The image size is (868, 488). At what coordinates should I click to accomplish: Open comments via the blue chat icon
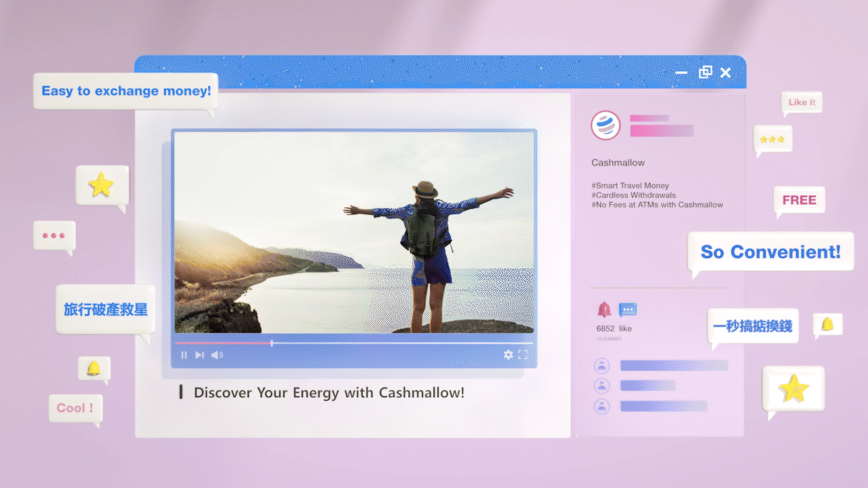click(628, 310)
